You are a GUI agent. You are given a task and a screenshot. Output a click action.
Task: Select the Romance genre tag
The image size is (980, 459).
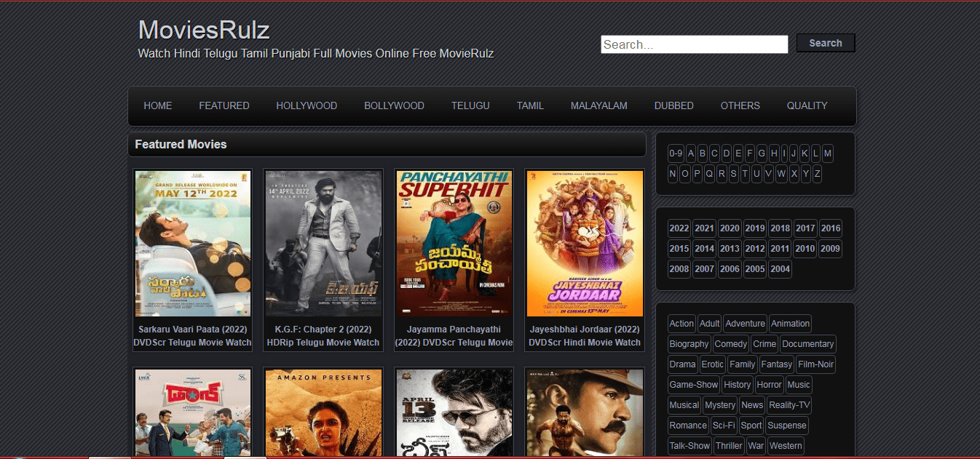point(688,426)
